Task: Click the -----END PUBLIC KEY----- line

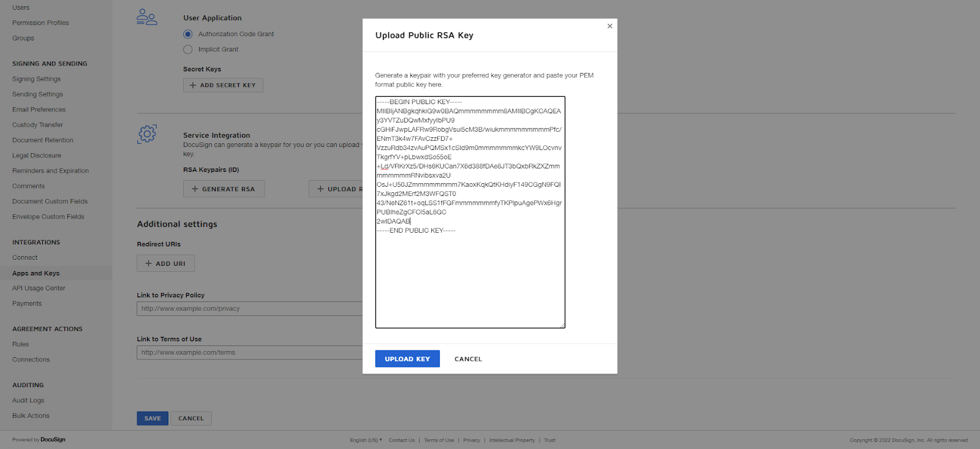Action: (416, 231)
